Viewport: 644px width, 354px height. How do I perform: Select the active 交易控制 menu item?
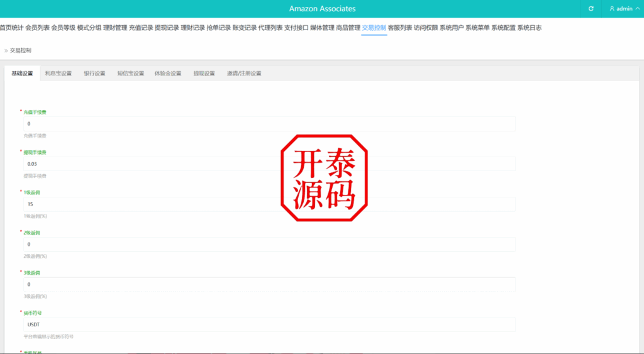(x=374, y=28)
